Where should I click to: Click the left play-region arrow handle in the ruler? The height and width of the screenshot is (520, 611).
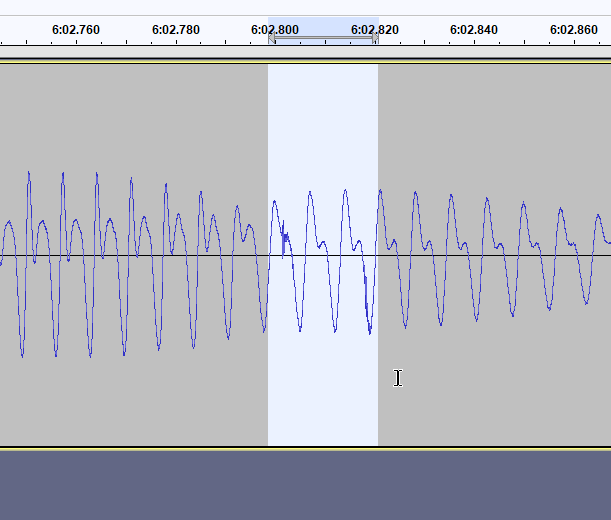click(x=272, y=38)
